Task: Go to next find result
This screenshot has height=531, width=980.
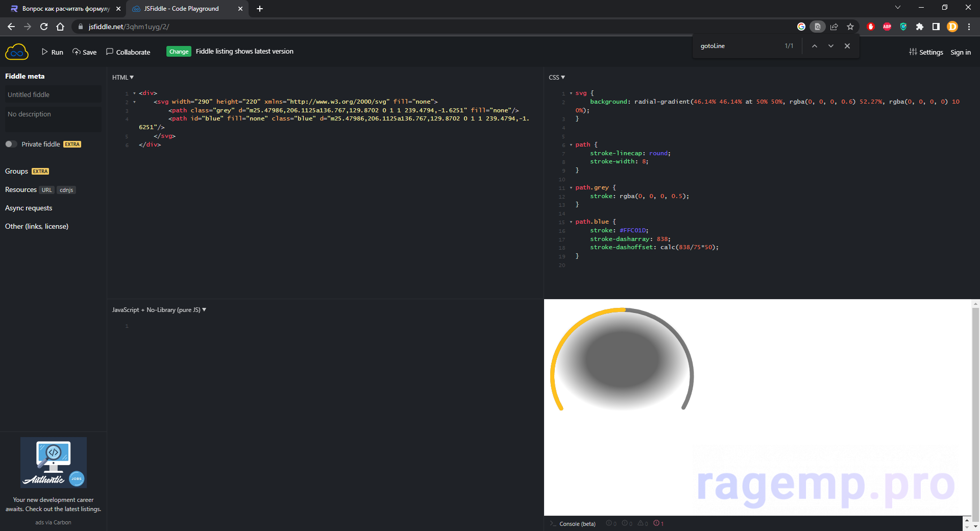Action: (831, 46)
